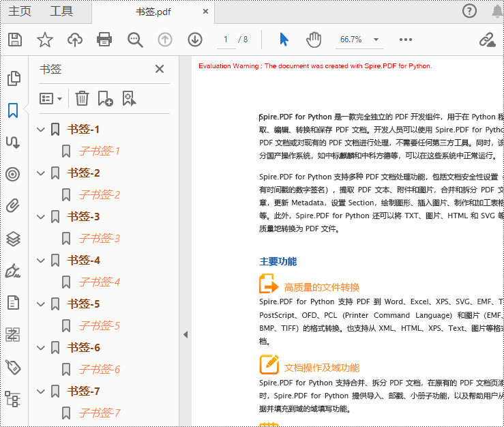Jump to bookmark 书签-3
Screen dimensions: 504x427
[83, 217]
